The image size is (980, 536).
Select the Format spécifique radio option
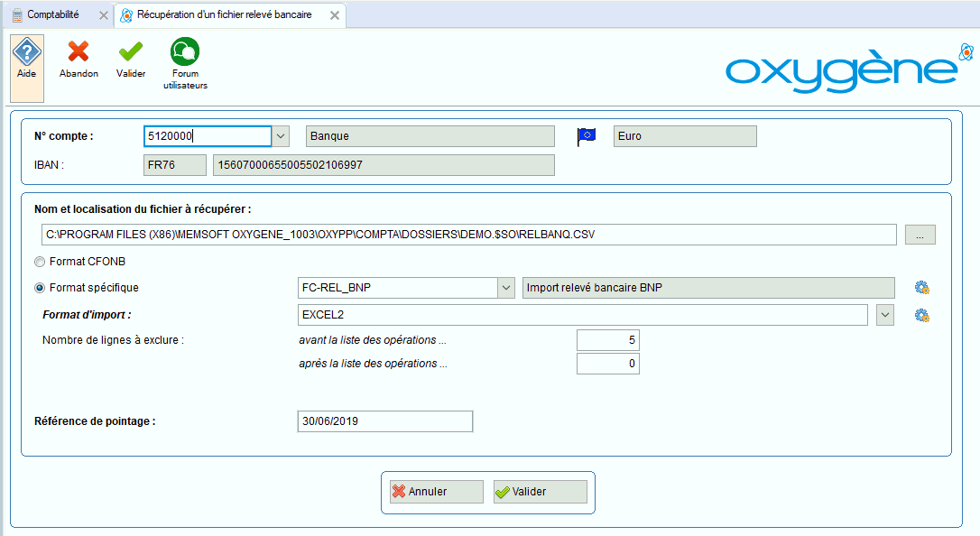pos(39,288)
